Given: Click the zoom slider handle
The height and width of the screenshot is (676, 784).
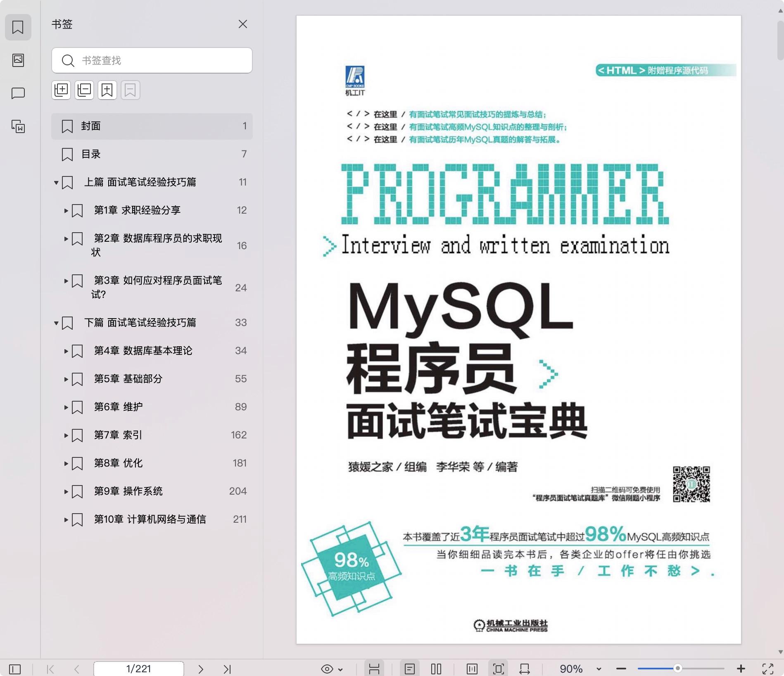Looking at the screenshot, I should point(678,669).
